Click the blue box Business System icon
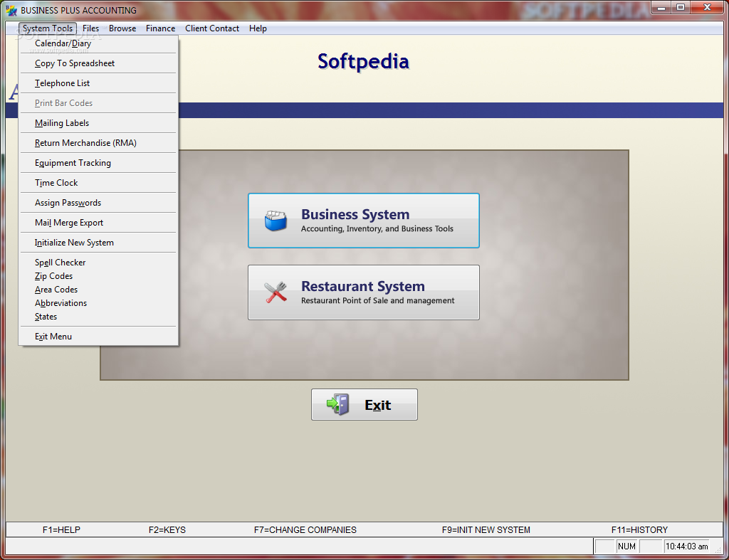Screen dimensions: 729x560 point(276,221)
